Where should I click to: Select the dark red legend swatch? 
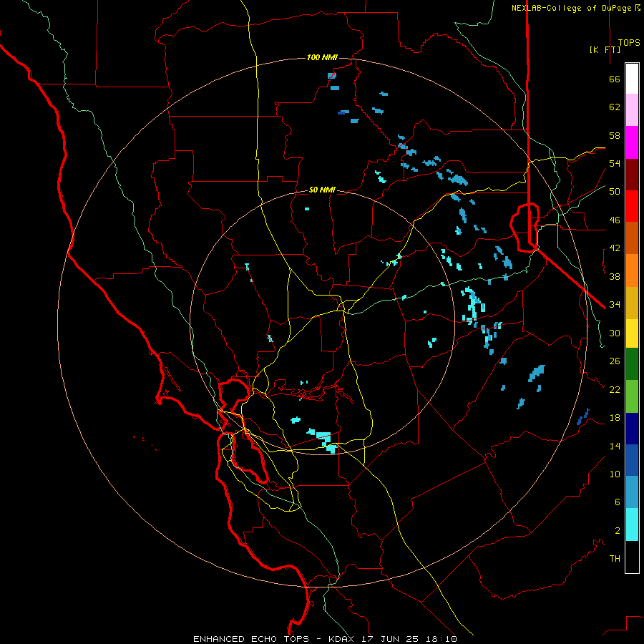pyautogui.click(x=632, y=175)
